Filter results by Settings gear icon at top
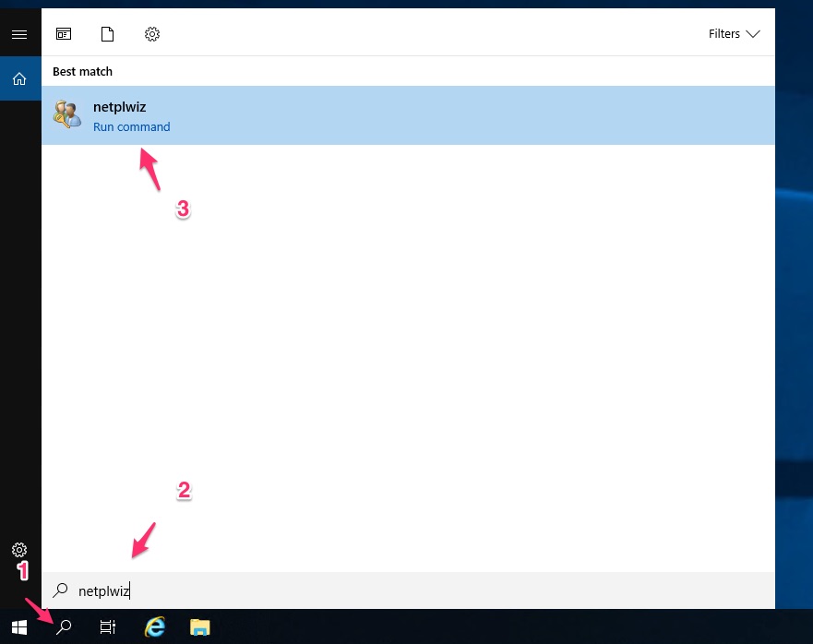This screenshot has width=813, height=644. pos(152,34)
